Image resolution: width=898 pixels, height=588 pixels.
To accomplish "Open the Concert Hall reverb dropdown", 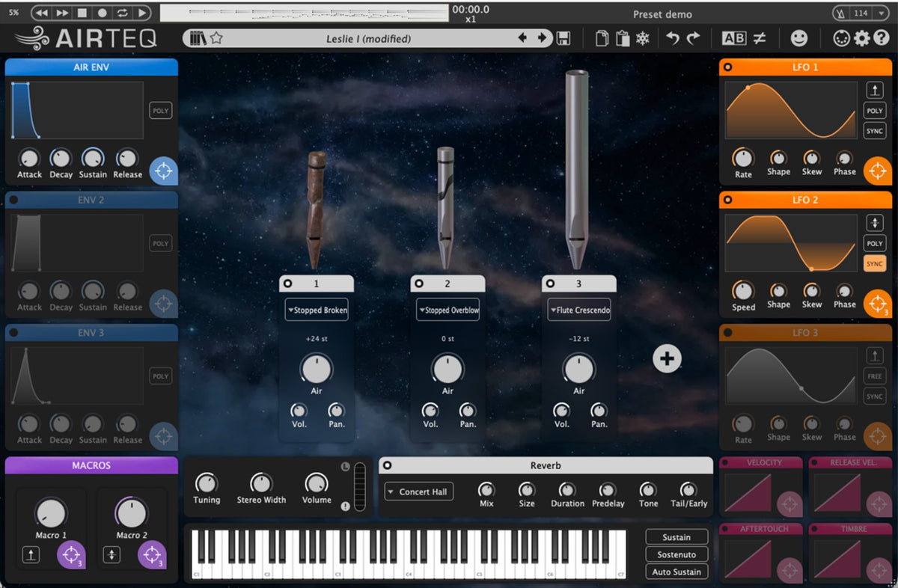I will point(419,491).
